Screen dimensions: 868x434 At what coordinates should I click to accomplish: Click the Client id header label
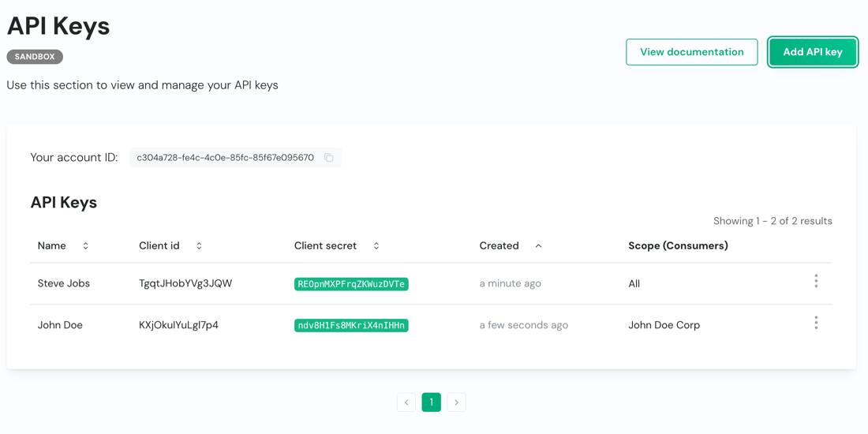pos(159,245)
